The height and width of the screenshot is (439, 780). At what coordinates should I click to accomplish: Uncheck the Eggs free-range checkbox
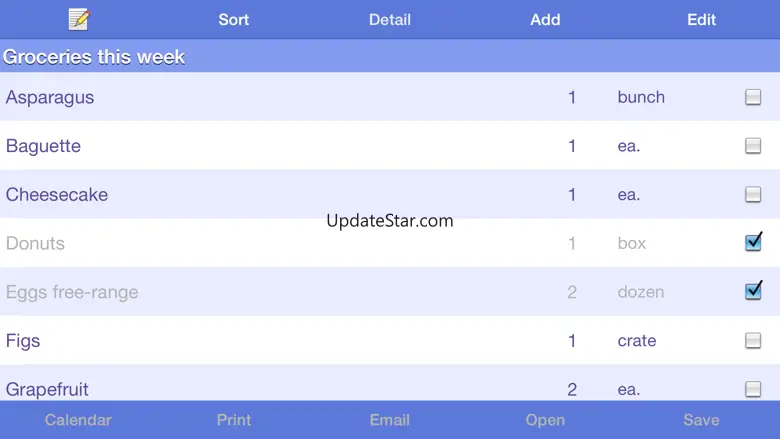pos(753,292)
